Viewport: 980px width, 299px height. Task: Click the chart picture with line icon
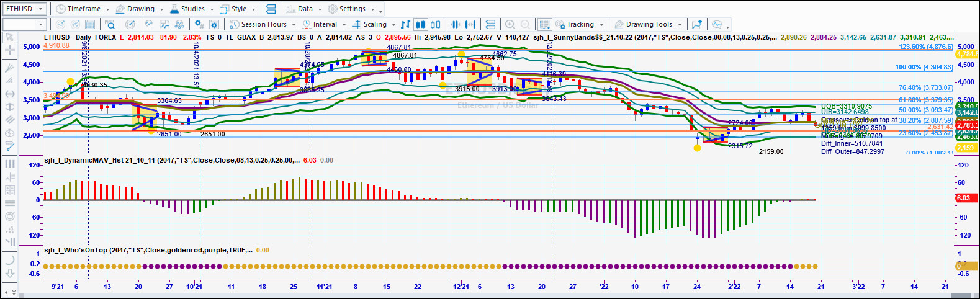pos(164,24)
